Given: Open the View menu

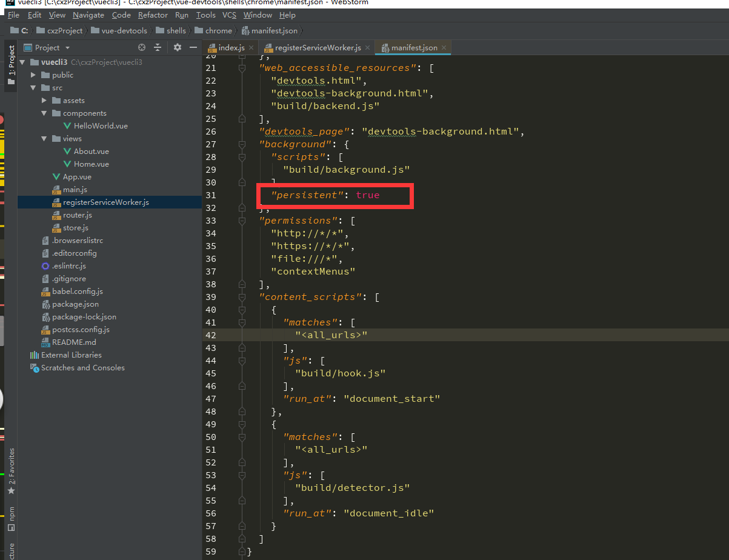Looking at the screenshot, I should [57, 15].
